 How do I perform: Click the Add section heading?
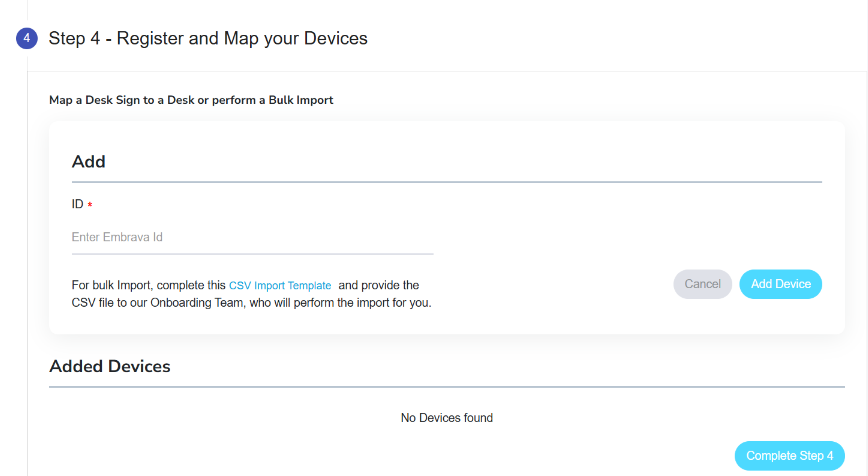[89, 161]
